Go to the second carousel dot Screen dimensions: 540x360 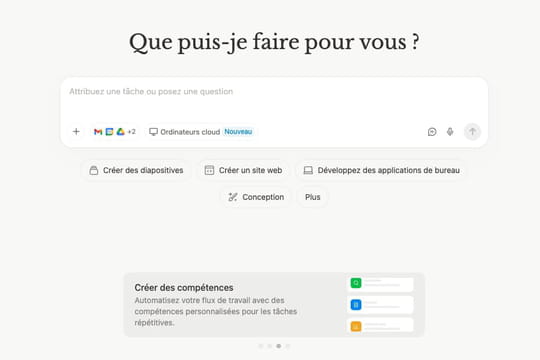coord(270,346)
